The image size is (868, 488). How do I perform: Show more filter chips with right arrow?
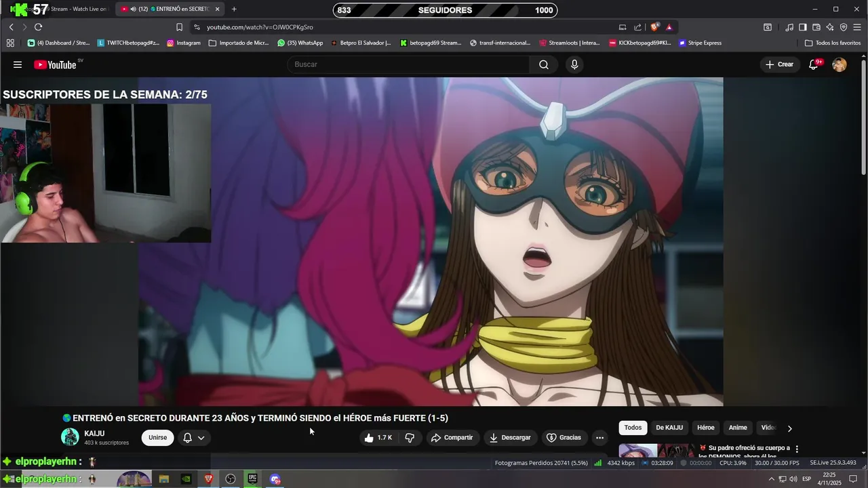click(x=789, y=428)
